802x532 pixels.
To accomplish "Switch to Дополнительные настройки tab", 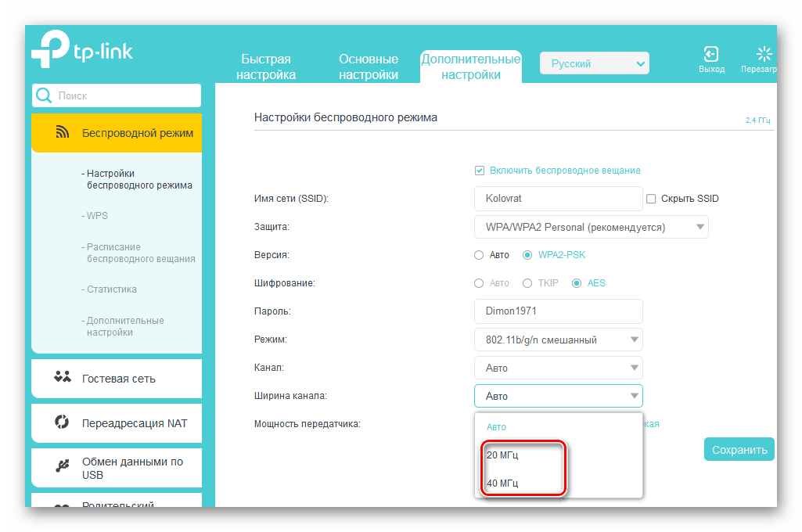I will (x=471, y=66).
